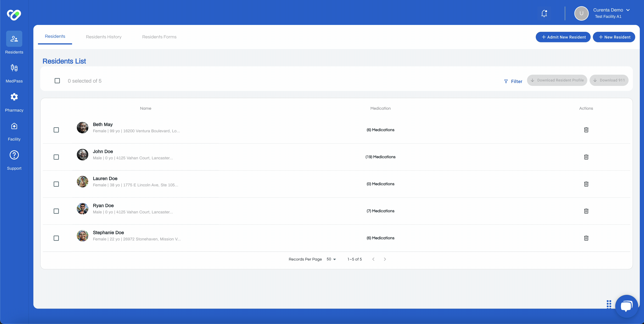
Task: Select Ryan Doe's checkbox
Action: tap(56, 211)
